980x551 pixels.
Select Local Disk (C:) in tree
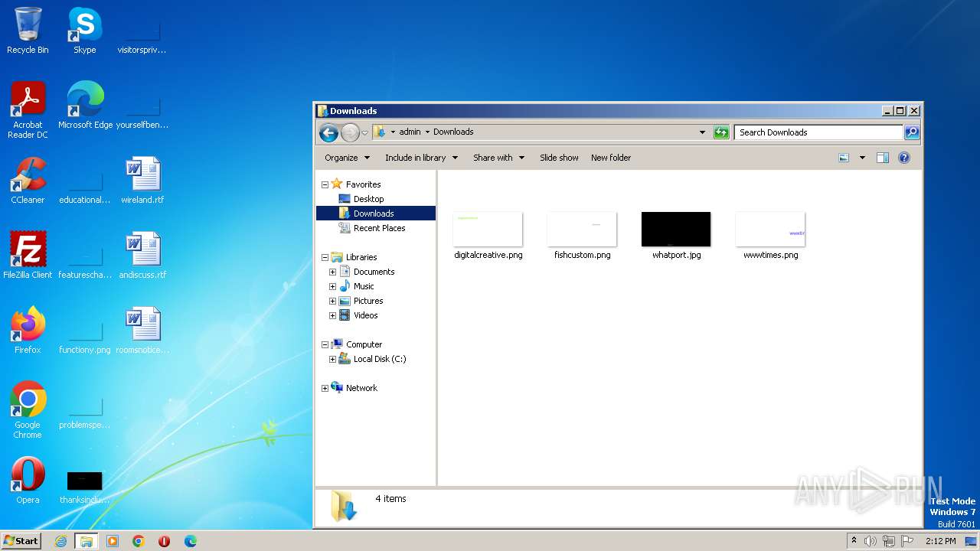379,359
